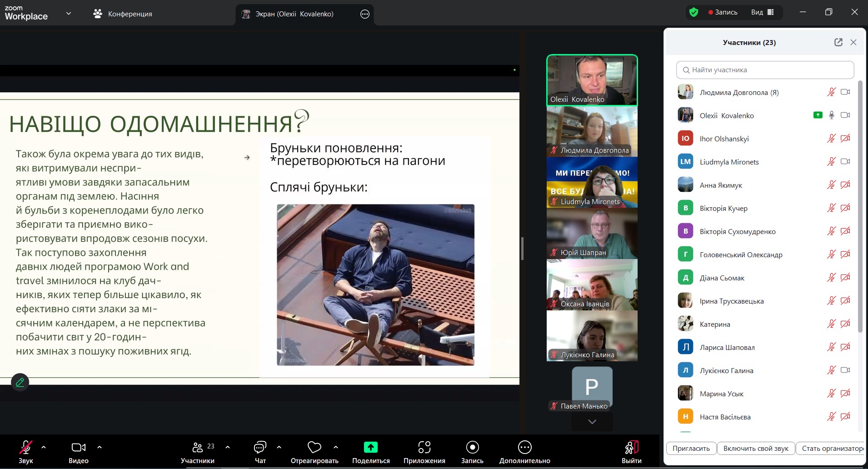Open Zoom Workplace dropdown menu
This screenshot has height=469, width=868.
(x=69, y=14)
